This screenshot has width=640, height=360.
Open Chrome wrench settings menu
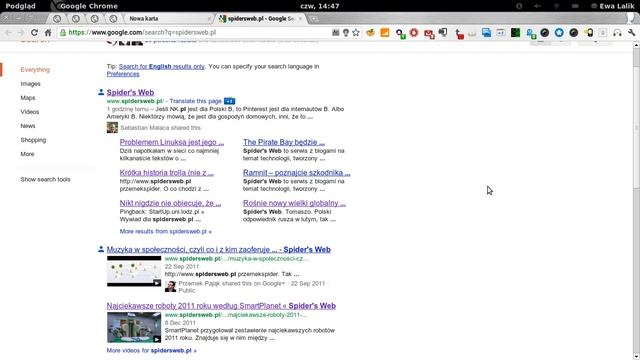(x=631, y=33)
